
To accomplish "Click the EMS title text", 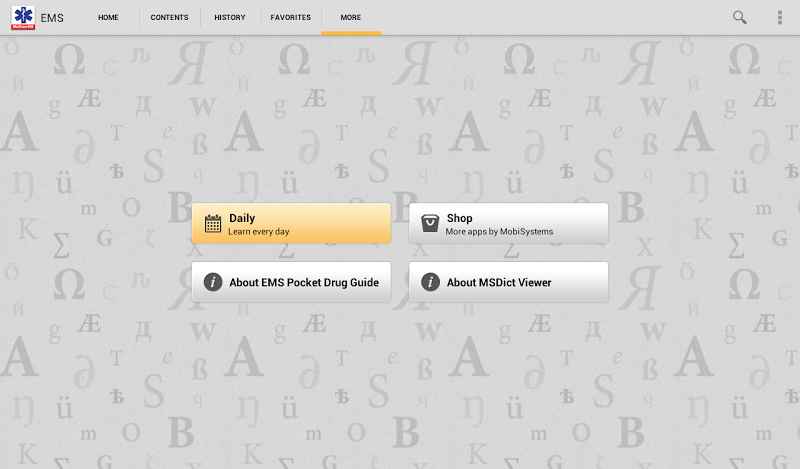I will coord(52,18).
